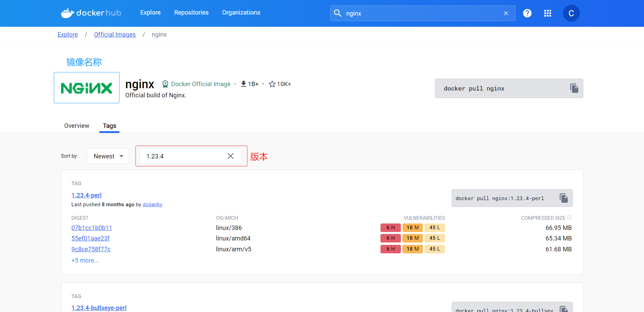Viewport: 644px width, 312px height.
Task: Click the linux/386 OS/ARCH text
Action: (x=229, y=228)
